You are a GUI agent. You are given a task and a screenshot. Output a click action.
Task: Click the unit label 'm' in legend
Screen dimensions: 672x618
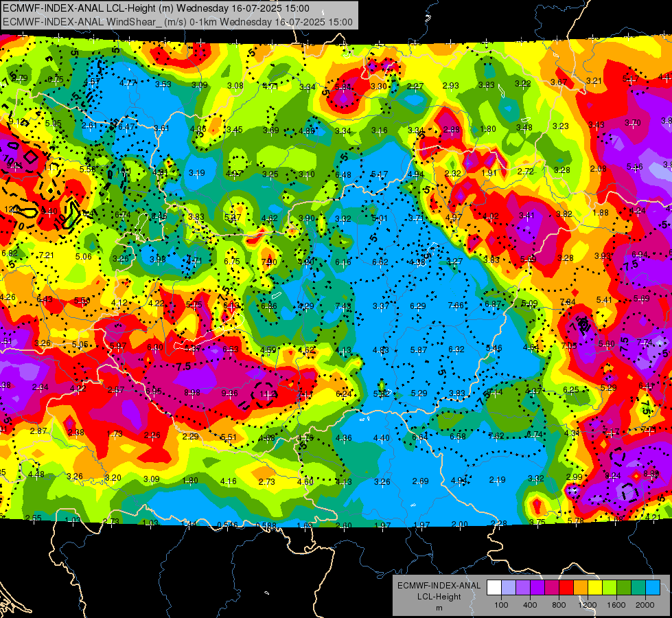[439, 608]
